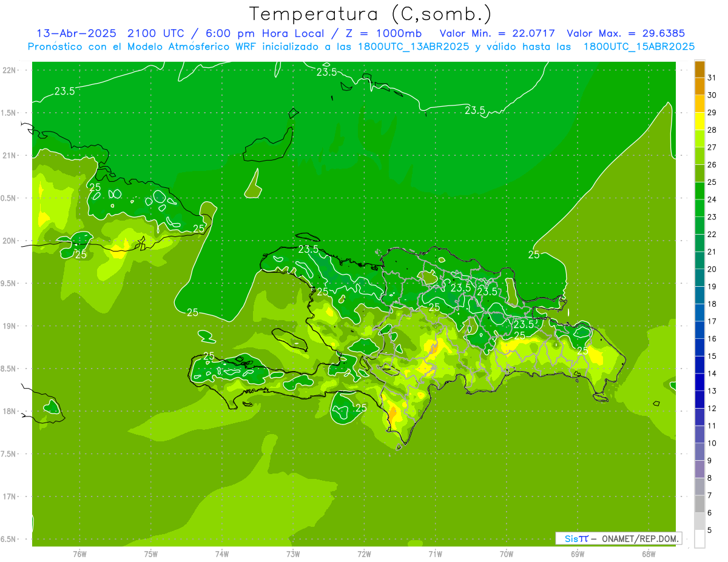Click the "5" legend value
The width and height of the screenshot is (728, 562).
(x=710, y=530)
